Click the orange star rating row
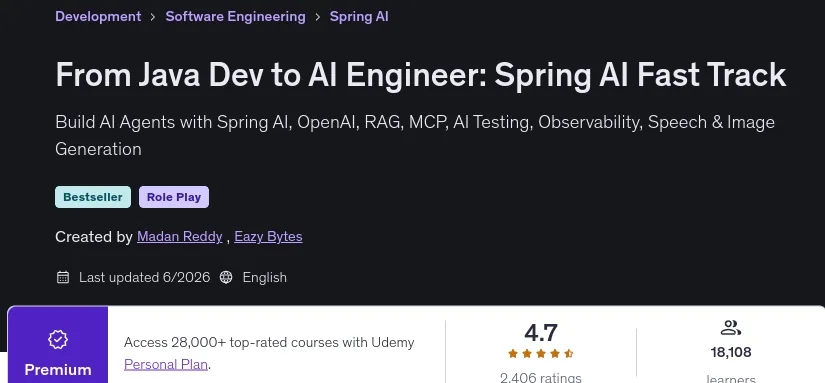 pos(540,354)
